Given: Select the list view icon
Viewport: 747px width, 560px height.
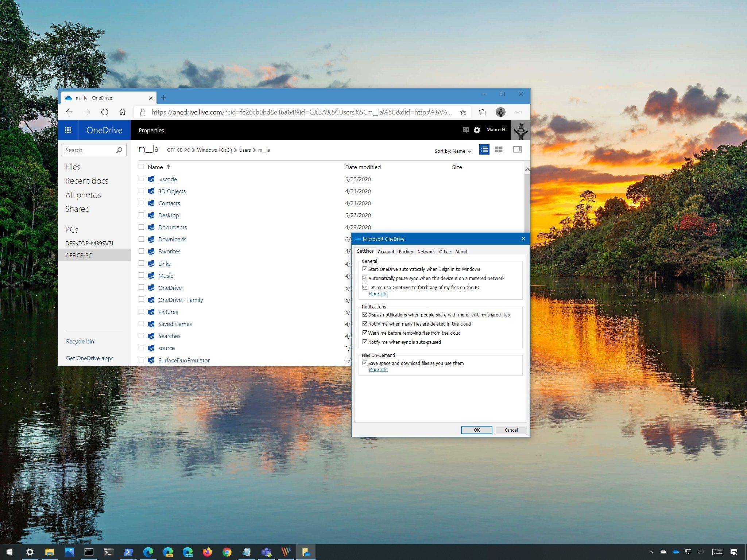Looking at the screenshot, I should (x=484, y=149).
